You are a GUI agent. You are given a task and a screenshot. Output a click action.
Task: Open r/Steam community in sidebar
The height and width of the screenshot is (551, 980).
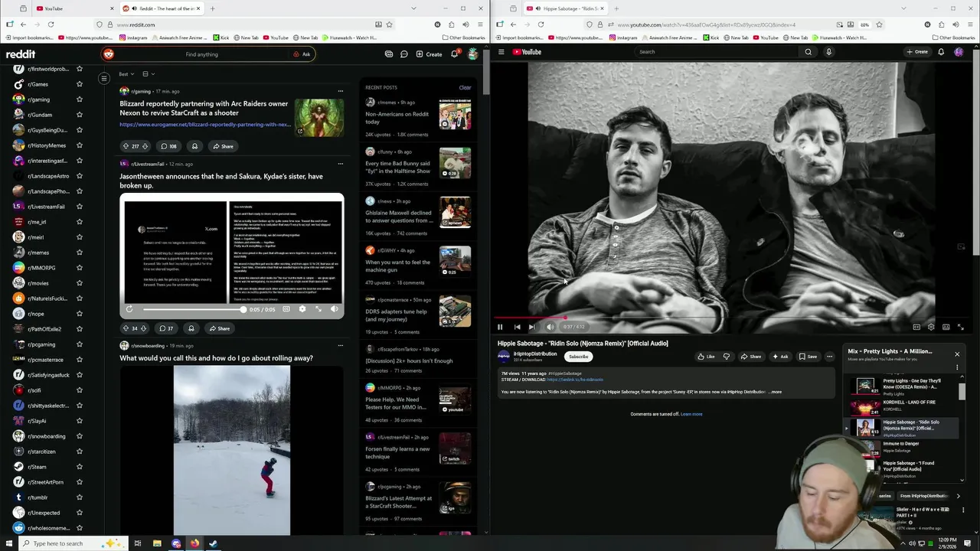point(37,467)
